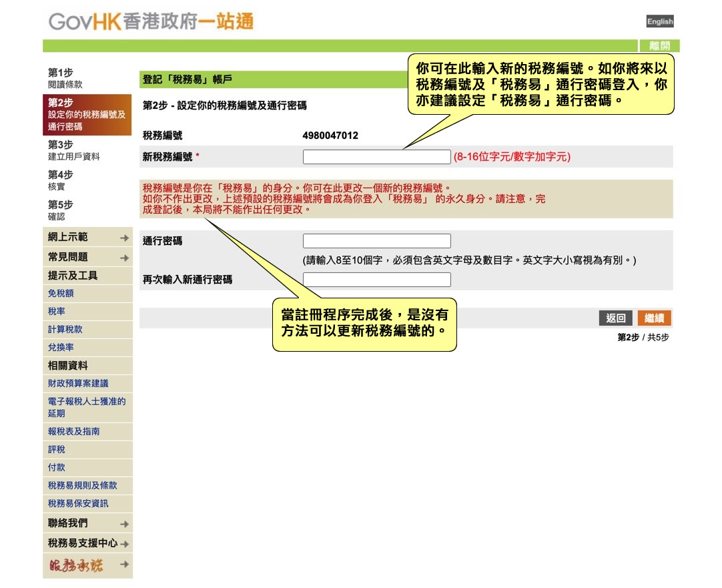722x588 pixels.
Task: Click the 離開 exit button
Action: click(659, 45)
